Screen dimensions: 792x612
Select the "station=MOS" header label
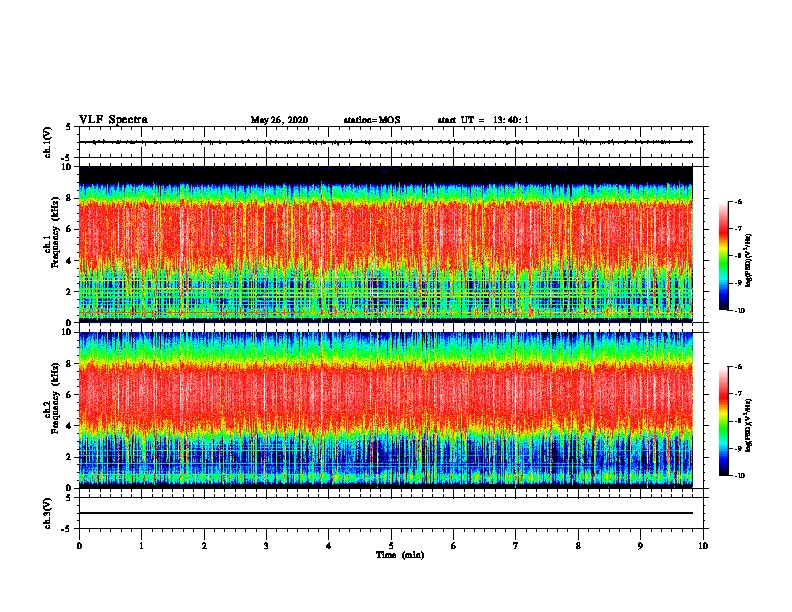click(x=372, y=120)
